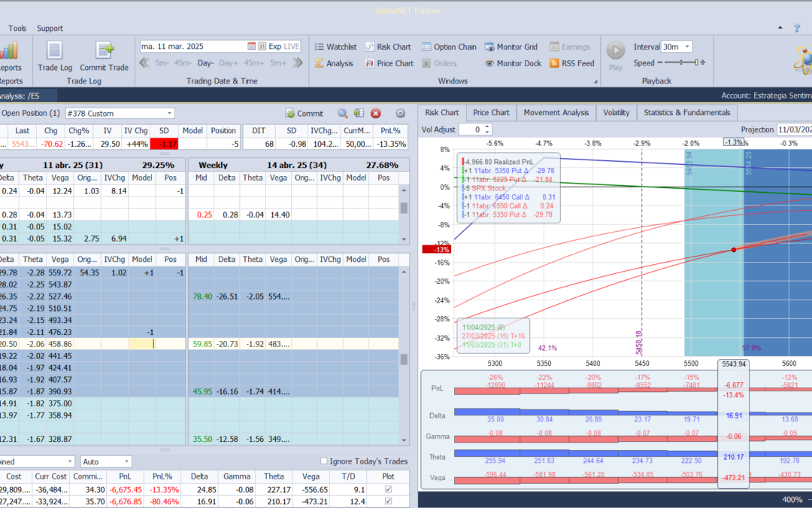Click the Commit Trade ribbon icon
Screen dimensions: 812x508
pyautogui.click(x=104, y=57)
